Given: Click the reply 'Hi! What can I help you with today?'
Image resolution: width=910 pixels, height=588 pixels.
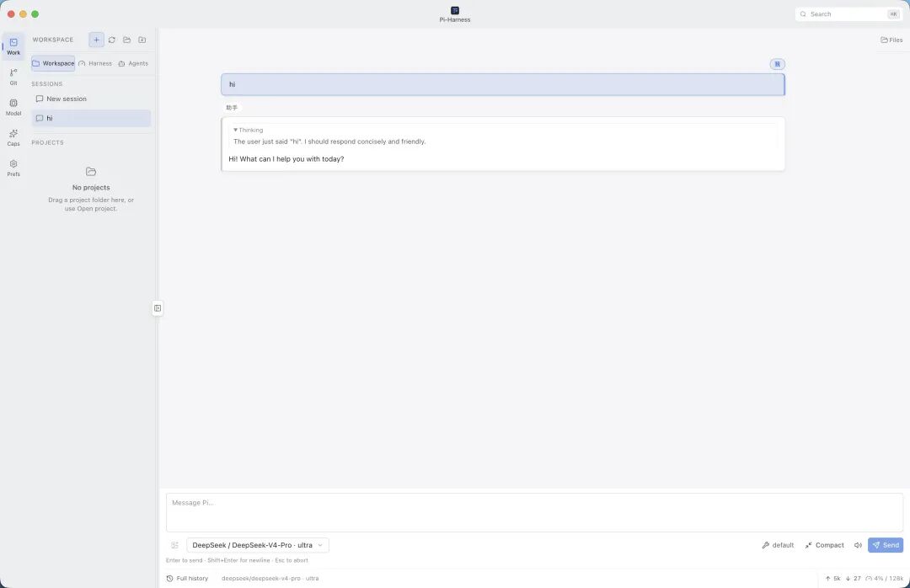Looking at the screenshot, I should (286, 159).
